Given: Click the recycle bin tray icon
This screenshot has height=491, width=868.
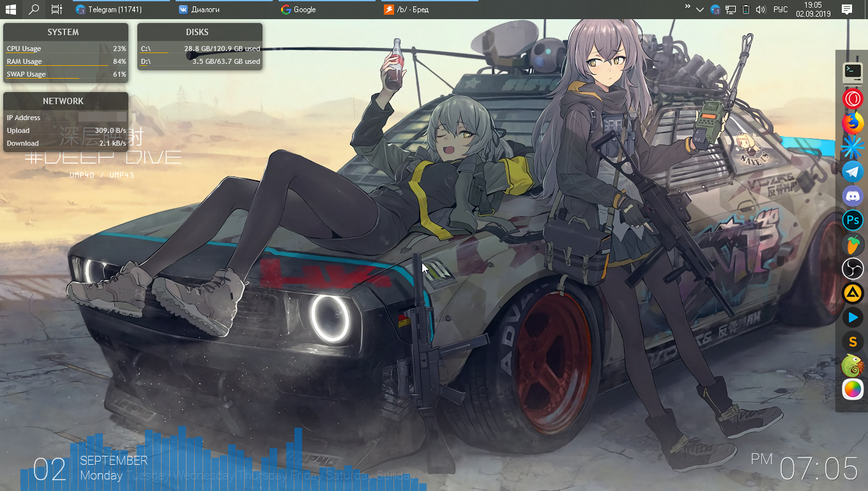Looking at the screenshot, I should click(745, 10).
